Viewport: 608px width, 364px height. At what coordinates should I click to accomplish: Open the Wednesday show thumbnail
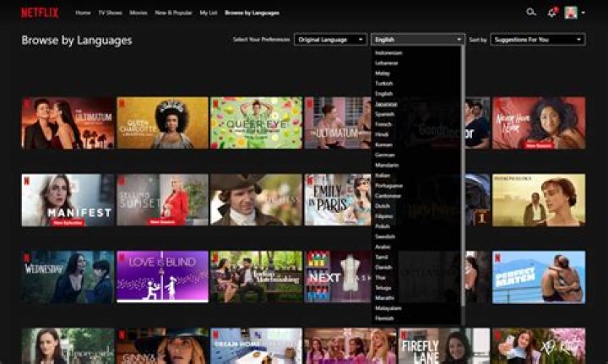(x=68, y=277)
